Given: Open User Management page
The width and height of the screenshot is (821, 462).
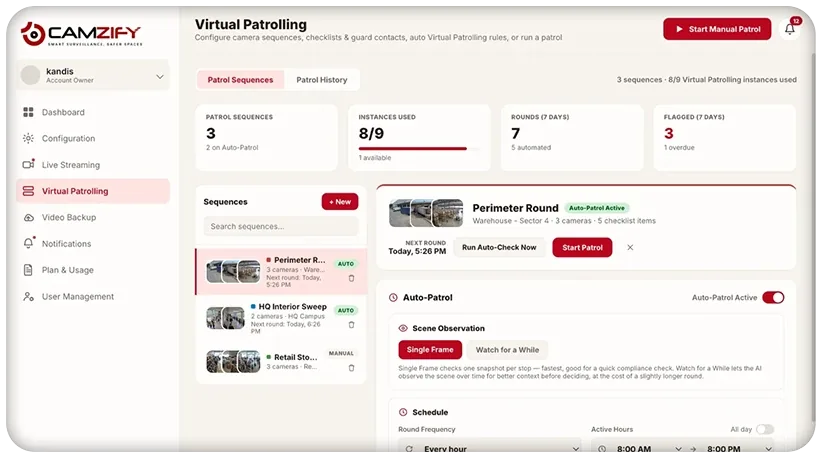Looking at the screenshot, I should [x=93, y=296].
